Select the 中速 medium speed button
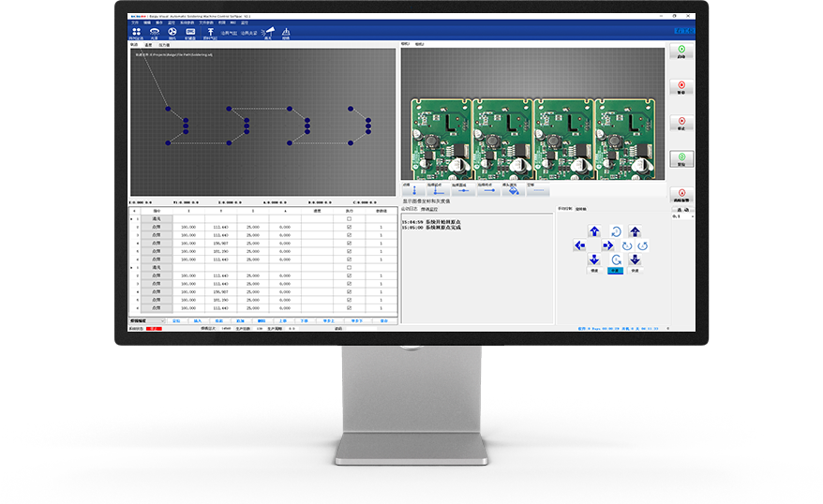This screenshot has height=504, width=823. coord(615,270)
